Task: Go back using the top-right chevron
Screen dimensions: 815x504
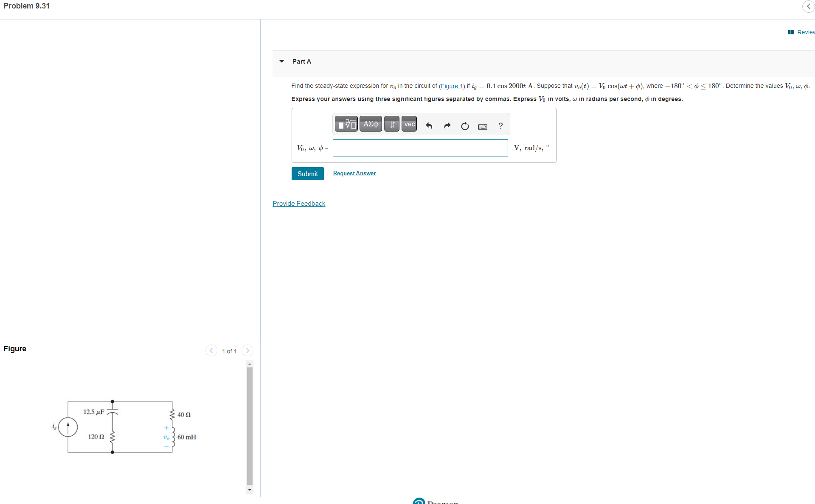Action: (x=808, y=6)
